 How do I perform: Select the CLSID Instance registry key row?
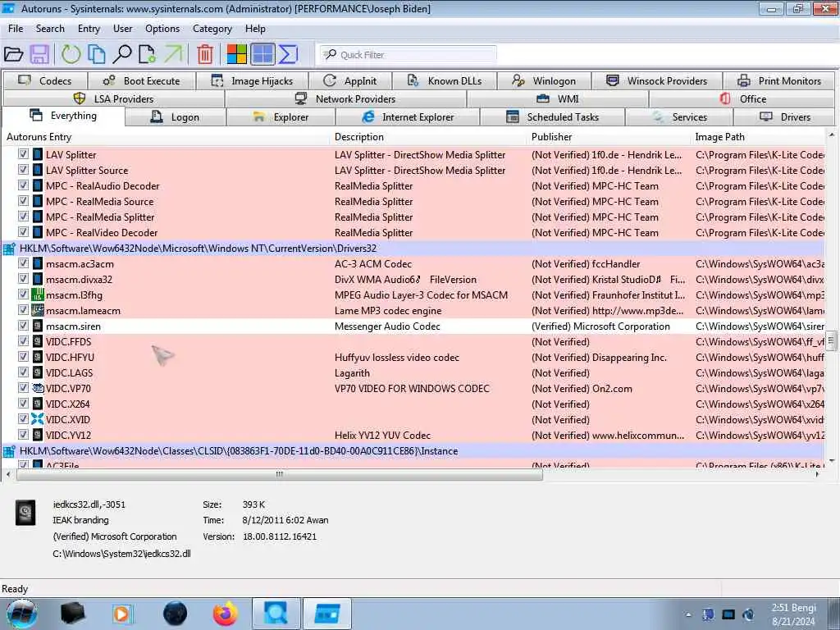pyautogui.click(x=413, y=450)
